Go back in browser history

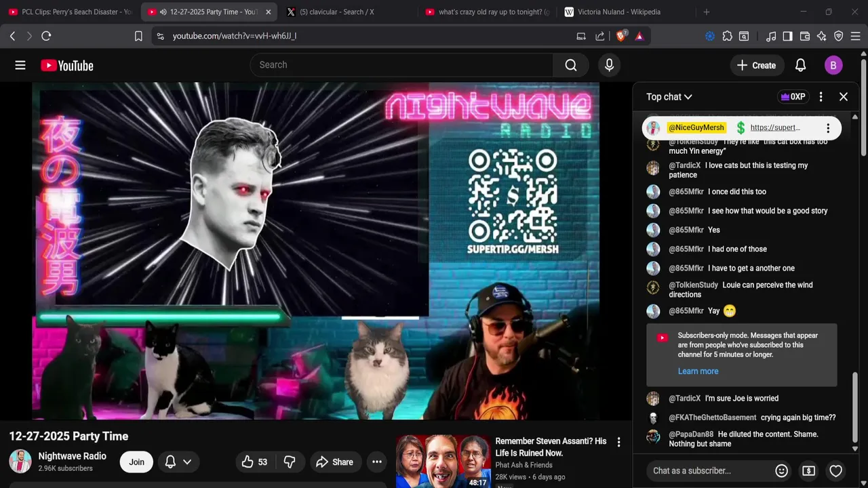click(x=12, y=36)
